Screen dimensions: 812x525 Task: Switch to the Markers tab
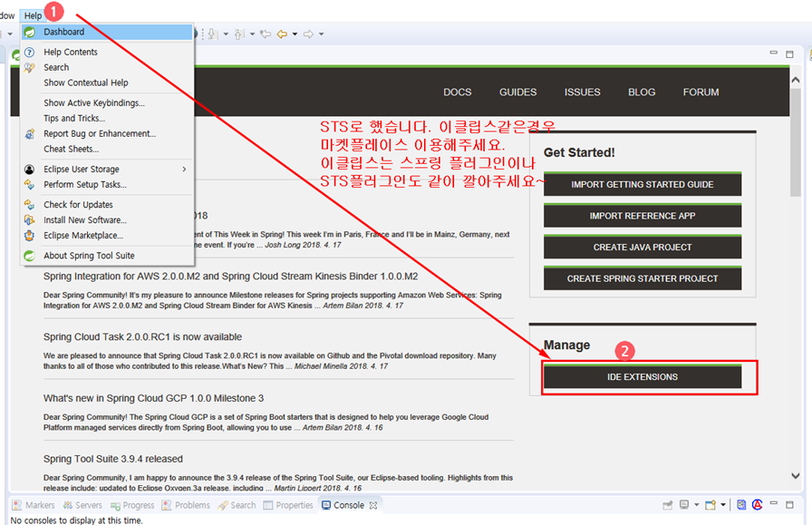click(34, 505)
